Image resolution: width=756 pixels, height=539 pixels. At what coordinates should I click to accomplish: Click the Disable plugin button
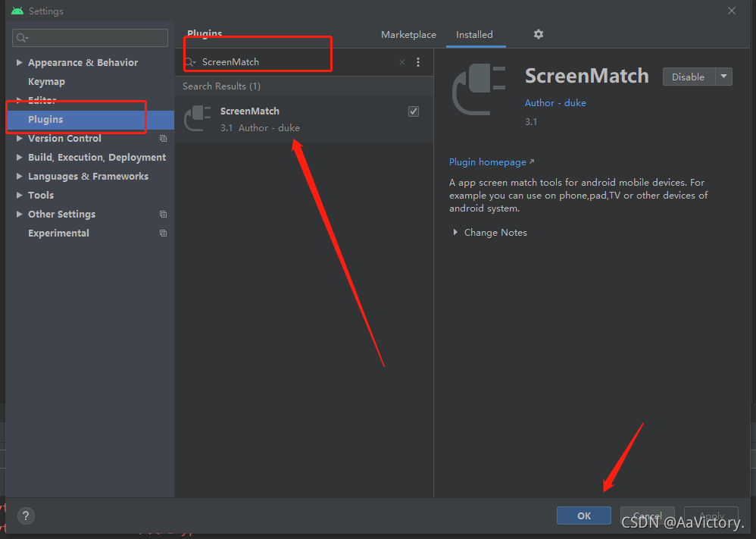(x=689, y=77)
